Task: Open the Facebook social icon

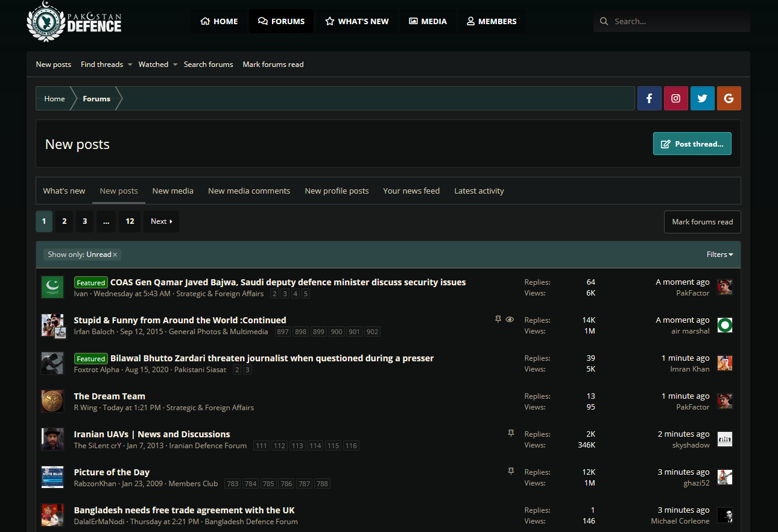Action: [649, 98]
